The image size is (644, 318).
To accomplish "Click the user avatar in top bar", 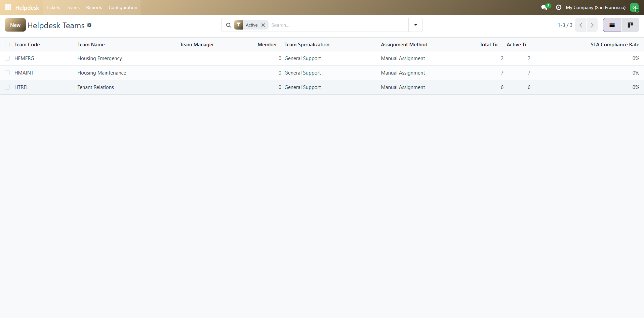I will coord(634,7).
